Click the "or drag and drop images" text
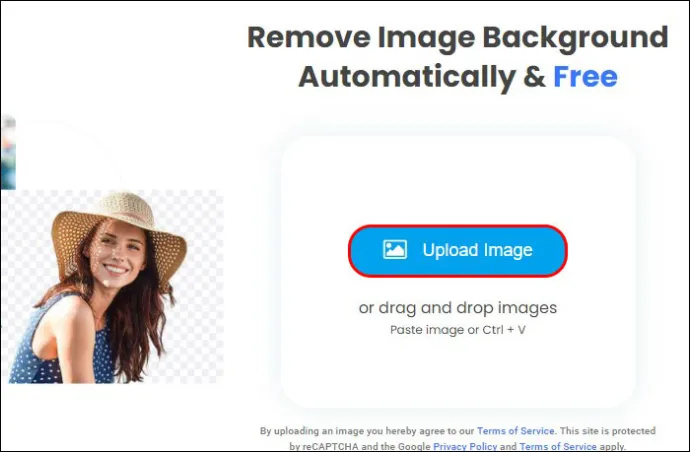This screenshot has height=452, width=690. [458, 308]
